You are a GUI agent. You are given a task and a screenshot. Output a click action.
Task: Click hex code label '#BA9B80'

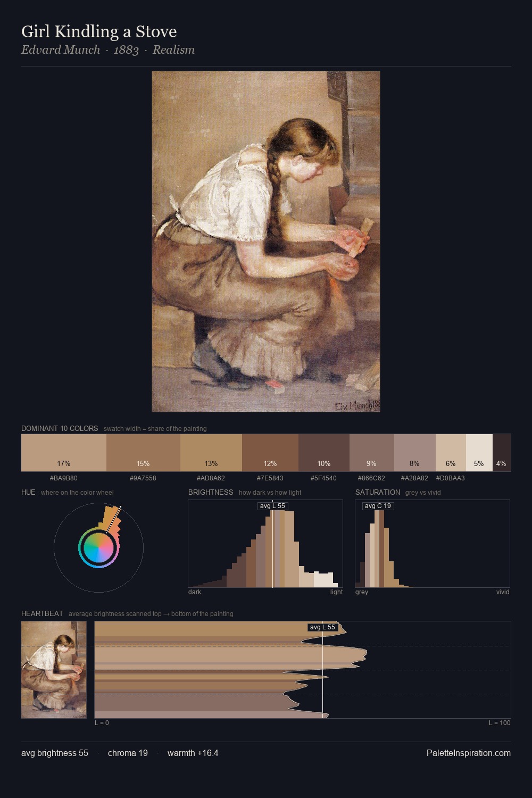(x=64, y=478)
